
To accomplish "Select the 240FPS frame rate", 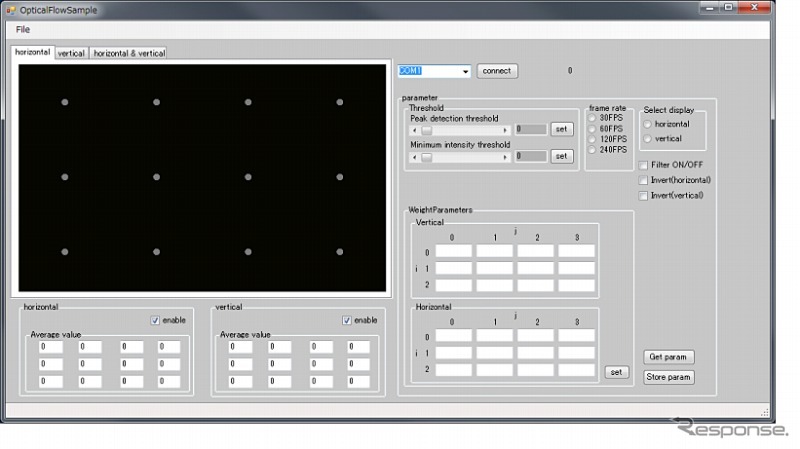I will [592, 149].
